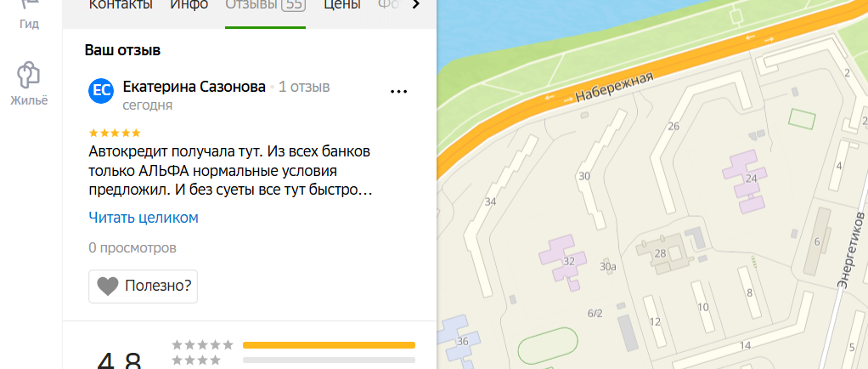Switch to the Инфо tab
The width and height of the screenshot is (868, 369).
click(x=189, y=5)
